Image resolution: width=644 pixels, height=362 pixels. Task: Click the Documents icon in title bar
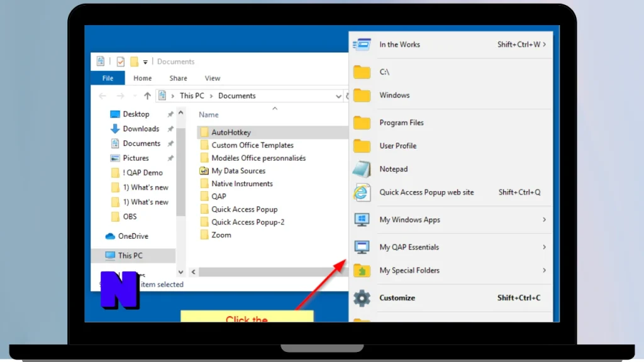pyautogui.click(x=101, y=61)
